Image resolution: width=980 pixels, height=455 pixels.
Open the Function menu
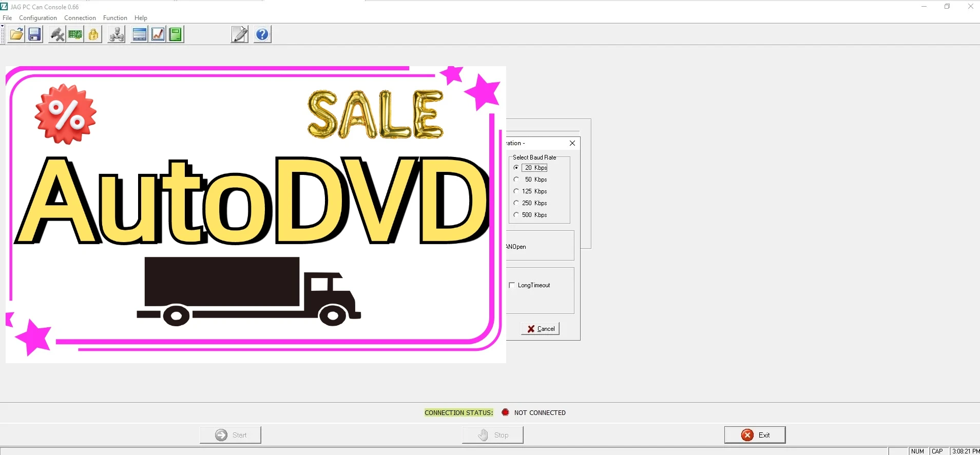coord(115,18)
